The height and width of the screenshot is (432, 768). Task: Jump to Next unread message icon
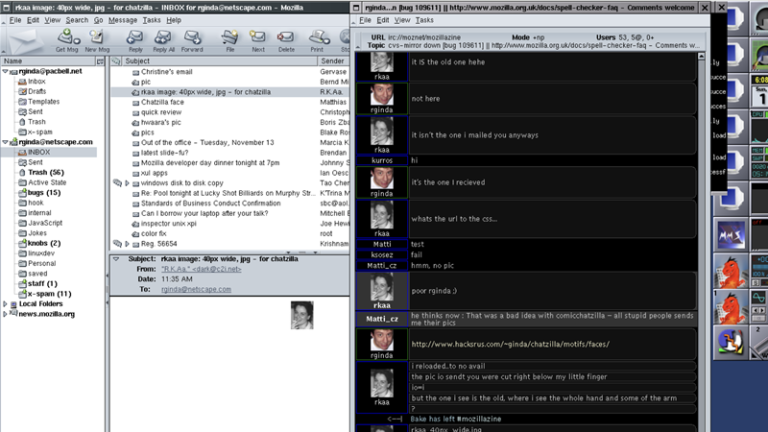coord(258,38)
